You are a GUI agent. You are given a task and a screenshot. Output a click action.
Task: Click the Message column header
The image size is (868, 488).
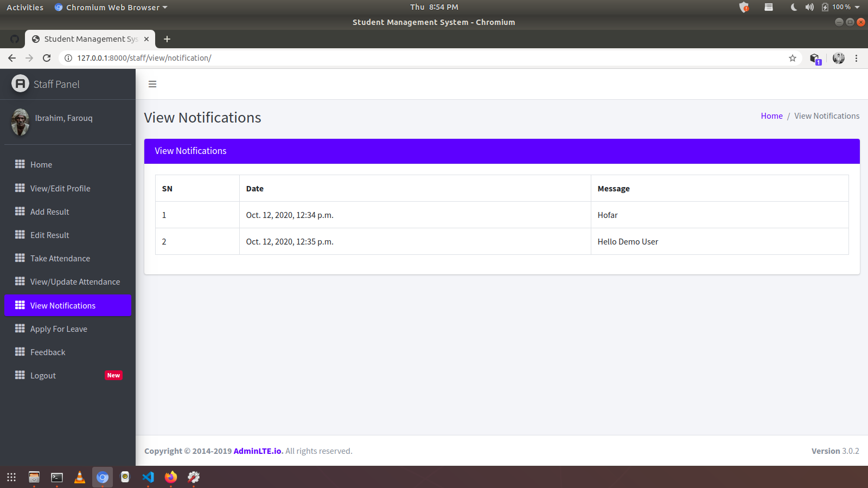(x=719, y=188)
